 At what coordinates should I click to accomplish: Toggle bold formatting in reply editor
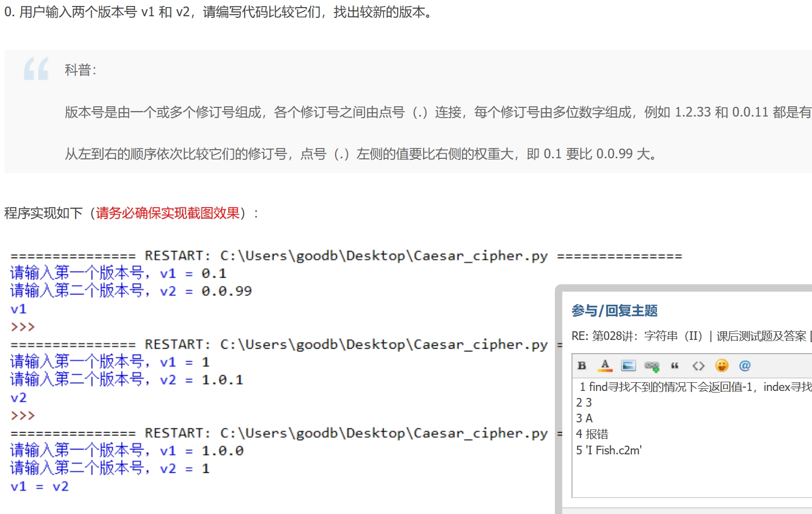[582, 365]
